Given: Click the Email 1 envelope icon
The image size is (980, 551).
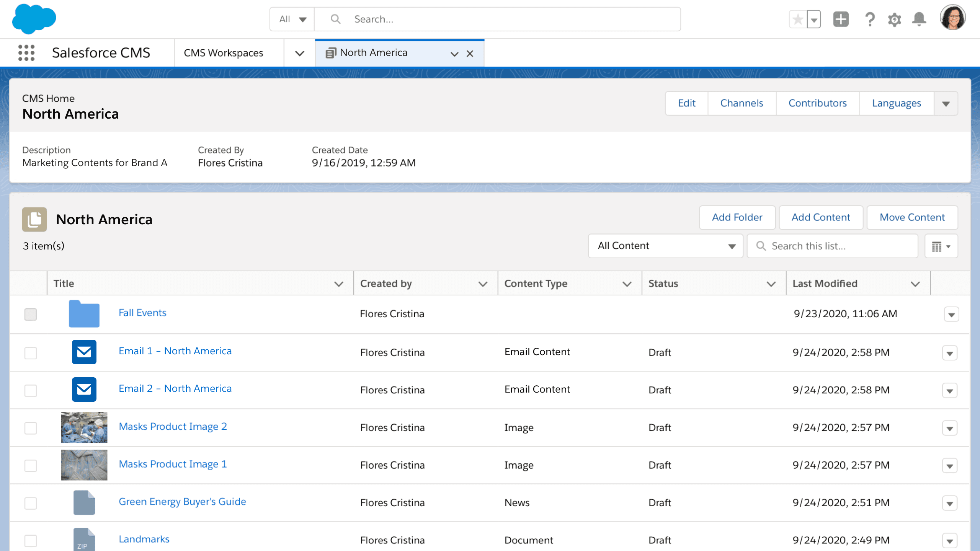Looking at the screenshot, I should [84, 352].
